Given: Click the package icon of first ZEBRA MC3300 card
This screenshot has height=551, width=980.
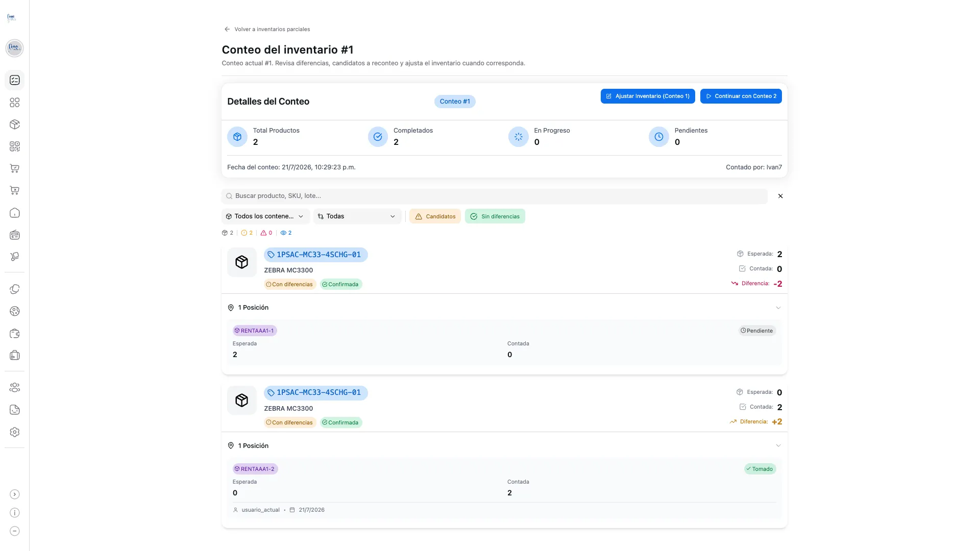Looking at the screenshot, I should 242,262.
